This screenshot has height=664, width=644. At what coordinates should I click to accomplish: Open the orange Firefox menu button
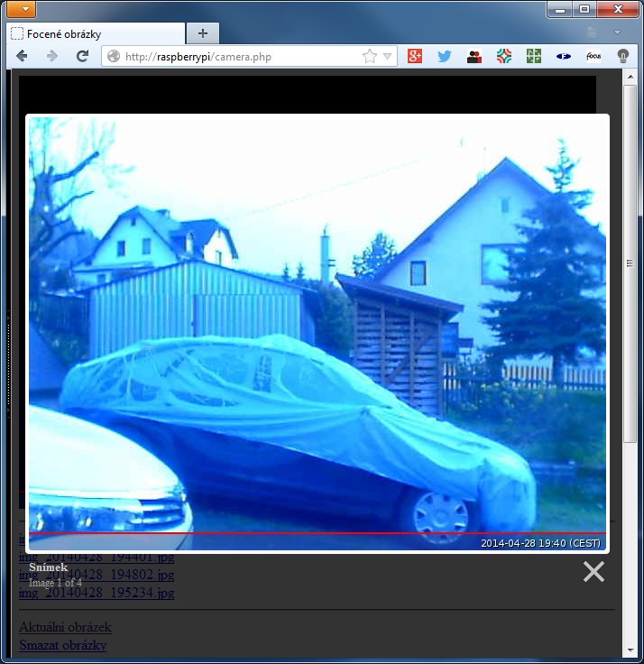[22, 9]
